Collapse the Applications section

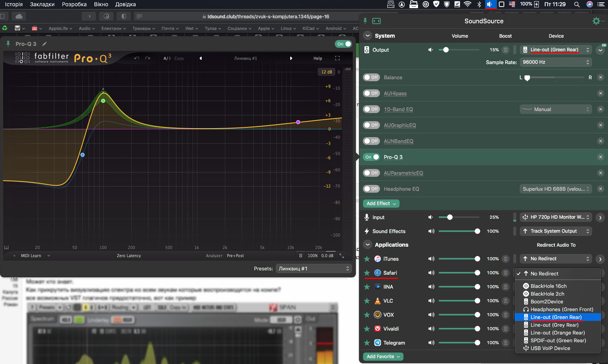click(x=368, y=245)
